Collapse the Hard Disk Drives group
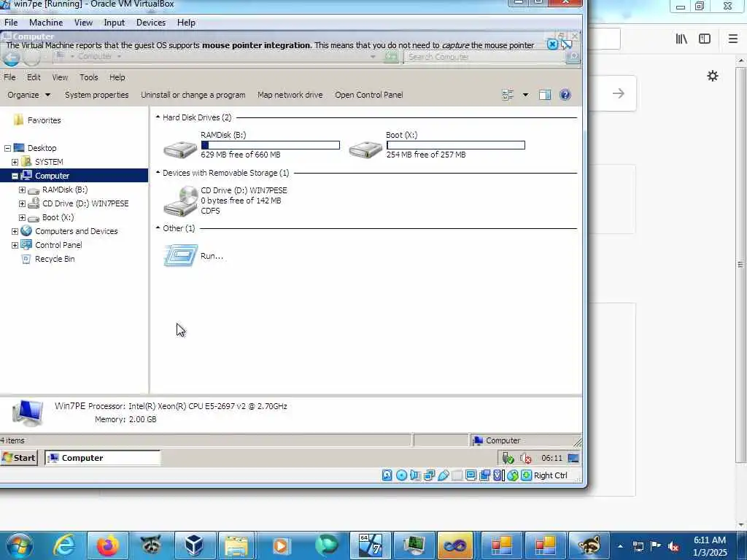The height and width of the screenshot is (560, 747). (x=158, y=117)
